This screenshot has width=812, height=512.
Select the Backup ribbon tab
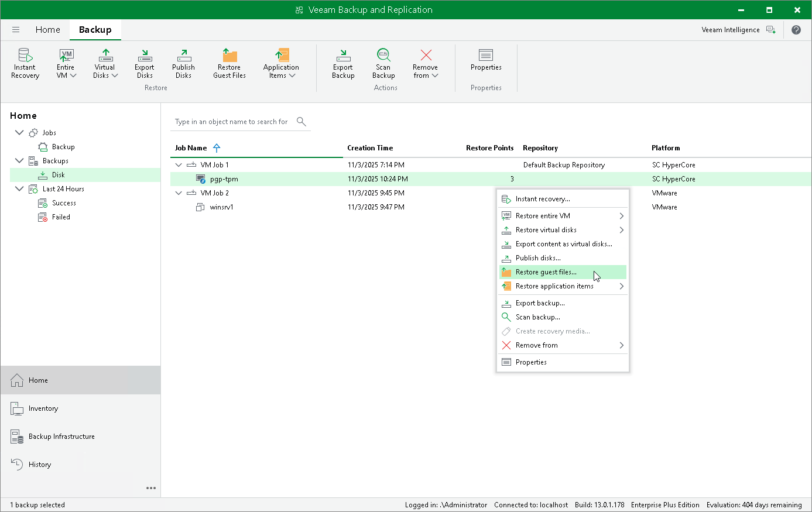[95, 30]
